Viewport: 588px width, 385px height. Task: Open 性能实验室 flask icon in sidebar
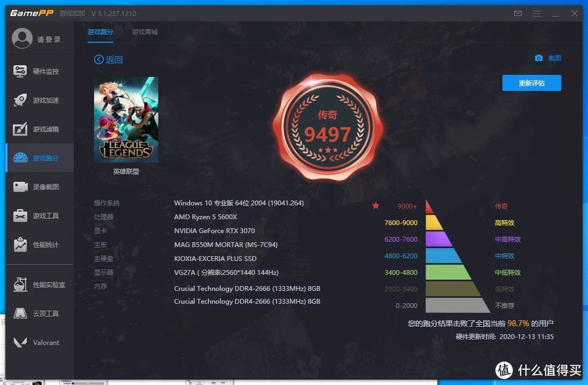(x=20, y=284)
